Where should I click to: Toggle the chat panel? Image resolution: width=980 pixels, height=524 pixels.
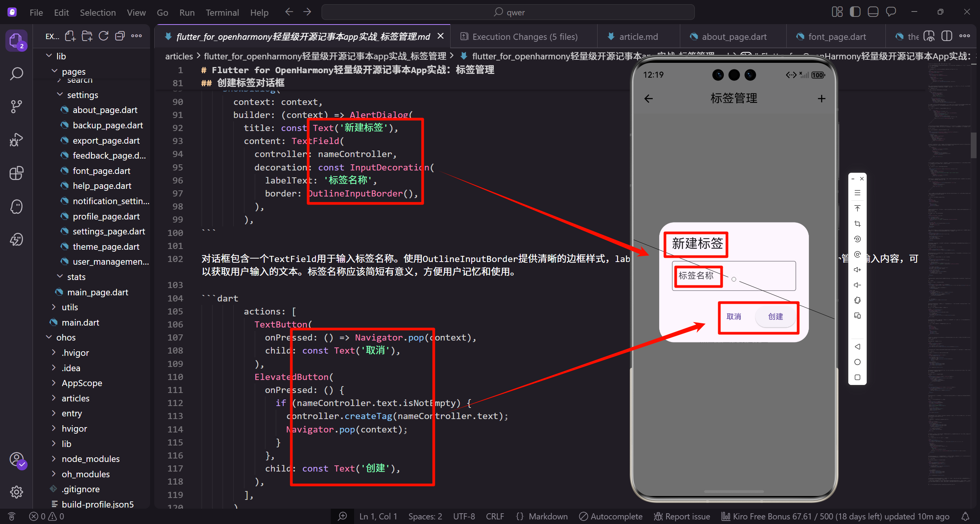(x=891, y=12)
